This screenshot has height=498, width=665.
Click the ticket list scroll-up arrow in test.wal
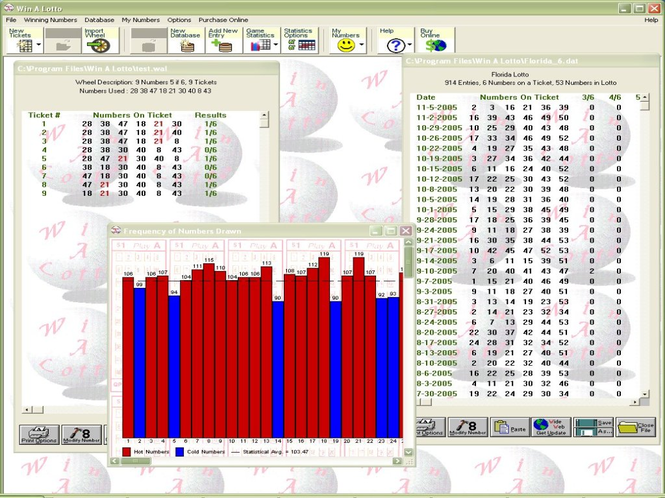point(264,115)
